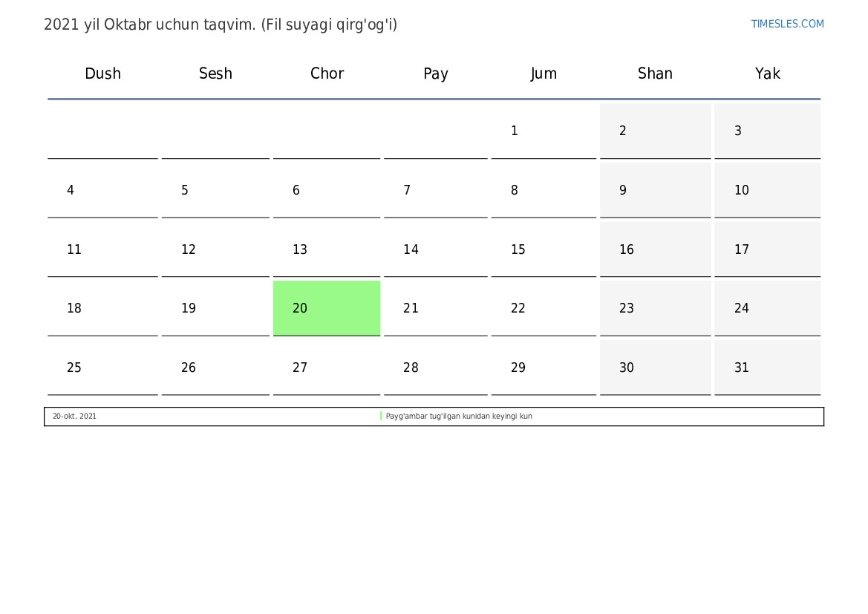
Task: Choose date 30 in the Shan column
Action: [x=656, y=367]
